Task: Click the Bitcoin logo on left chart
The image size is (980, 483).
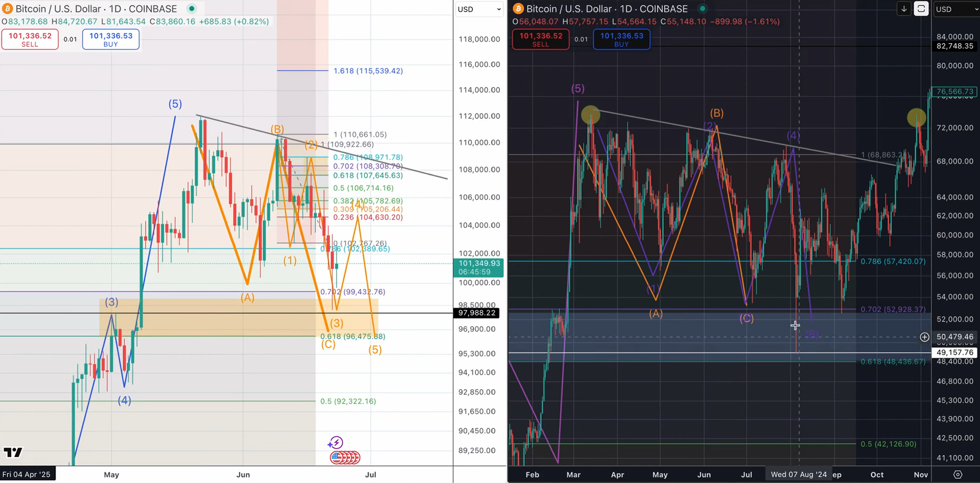Action: pos(7,9)
